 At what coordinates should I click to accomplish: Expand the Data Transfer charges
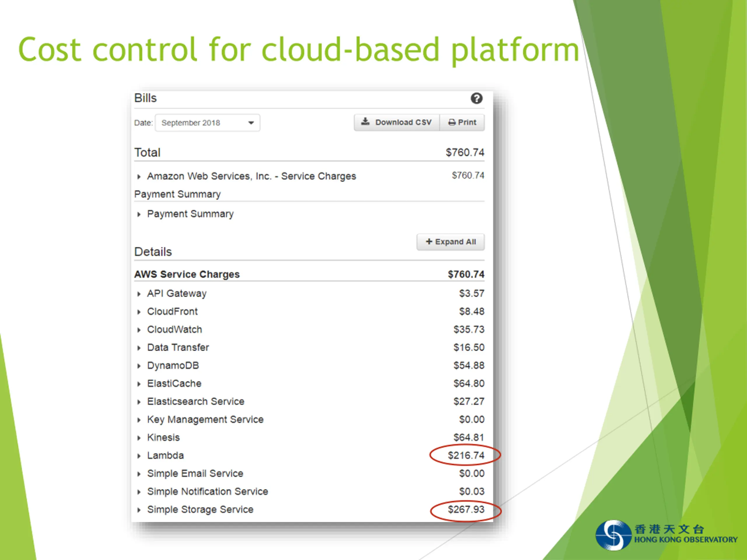click(139, 348)
